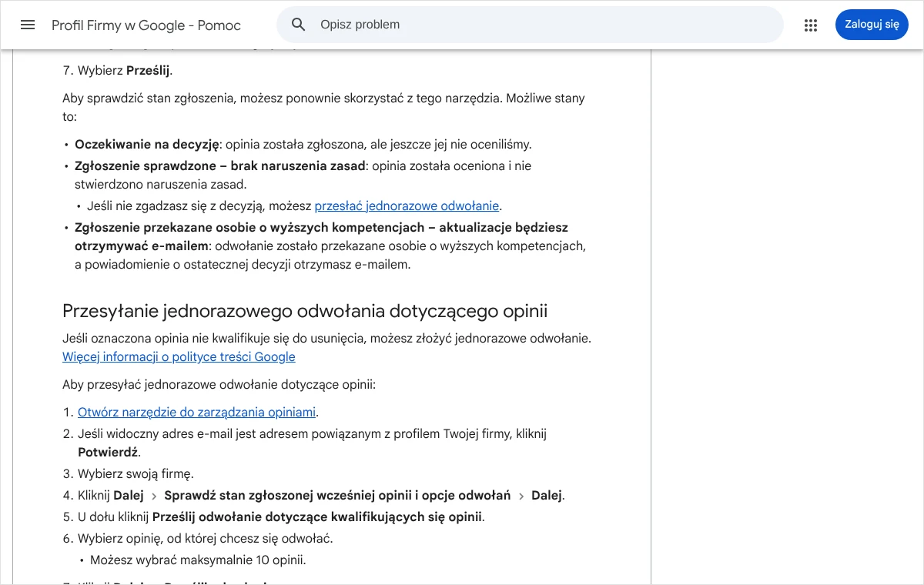Click the bold word Potwierdź

click(x=108, y=453)
